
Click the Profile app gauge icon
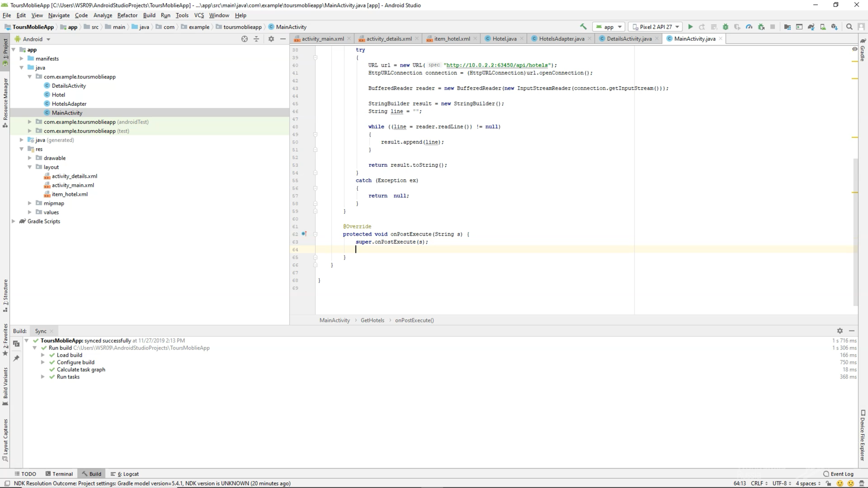coord(749,27)
